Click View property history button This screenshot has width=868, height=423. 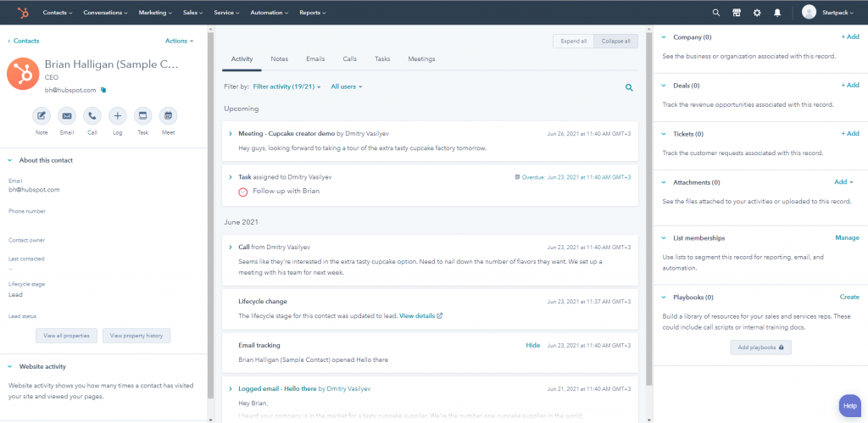[136, 336]
